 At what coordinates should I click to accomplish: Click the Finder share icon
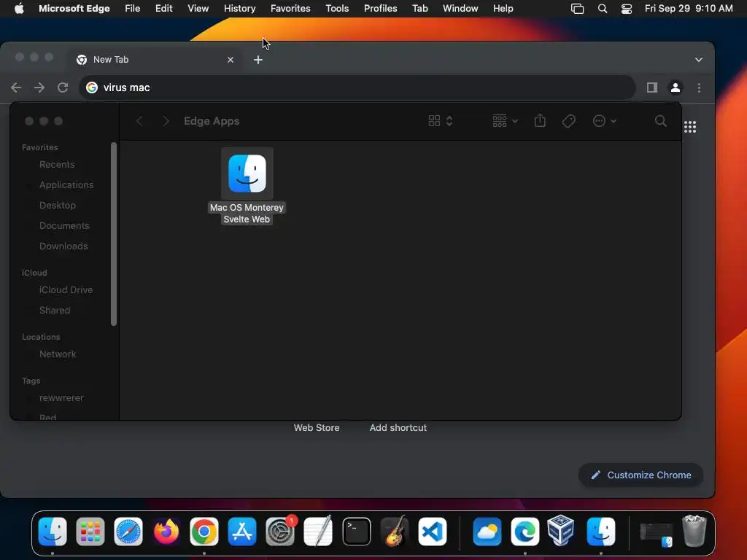[540, 120]
